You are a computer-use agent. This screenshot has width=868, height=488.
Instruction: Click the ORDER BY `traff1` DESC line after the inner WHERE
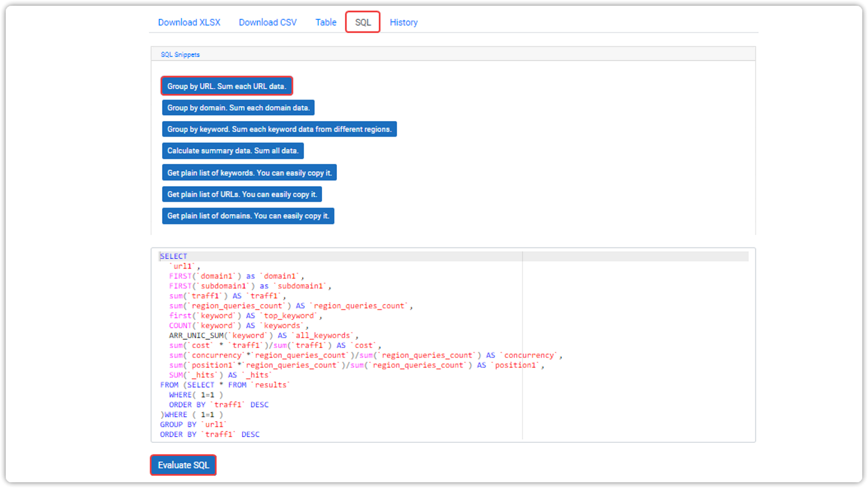tap(219, 405)
